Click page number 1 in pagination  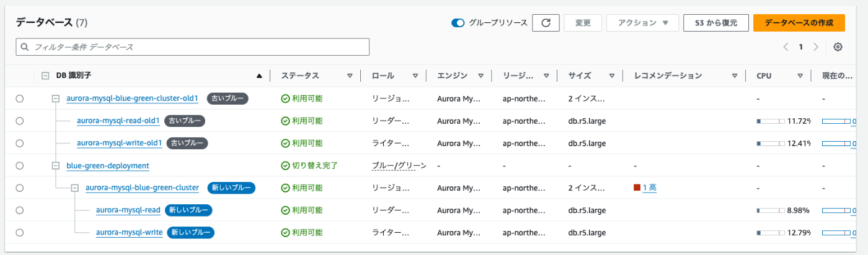coord(801,47)
